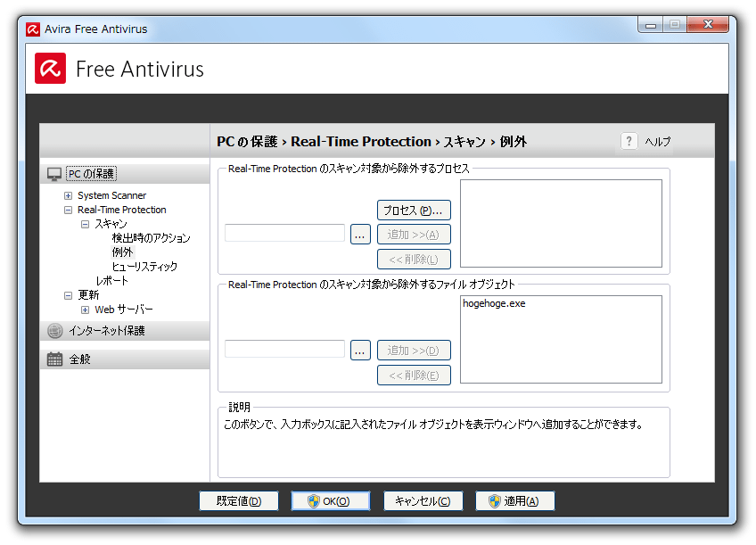This screenshot has height=545, width=756.
Task: Click the calendar icon beside 全般
Action: coord(54,359)
